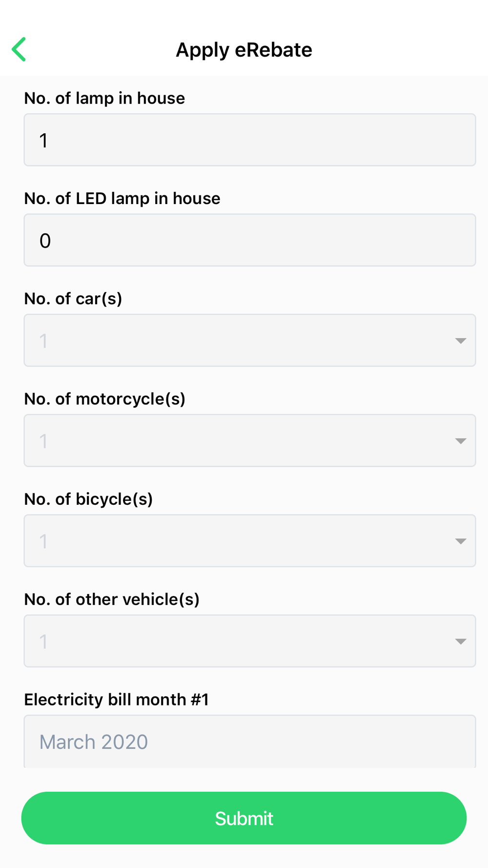
Task: Select the Electricity bill month #1 field
Action: [249, 741]
